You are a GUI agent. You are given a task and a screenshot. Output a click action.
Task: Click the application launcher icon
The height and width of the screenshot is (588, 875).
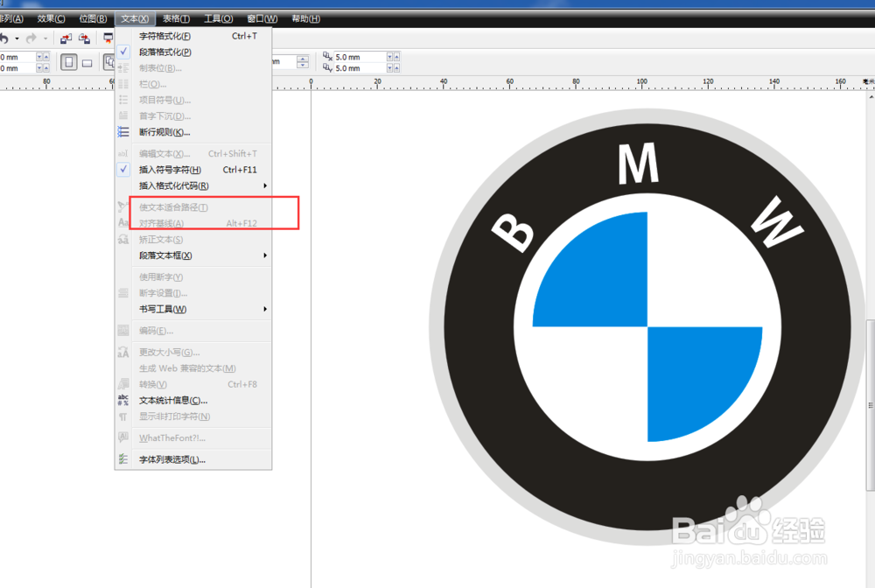point(108,38)
